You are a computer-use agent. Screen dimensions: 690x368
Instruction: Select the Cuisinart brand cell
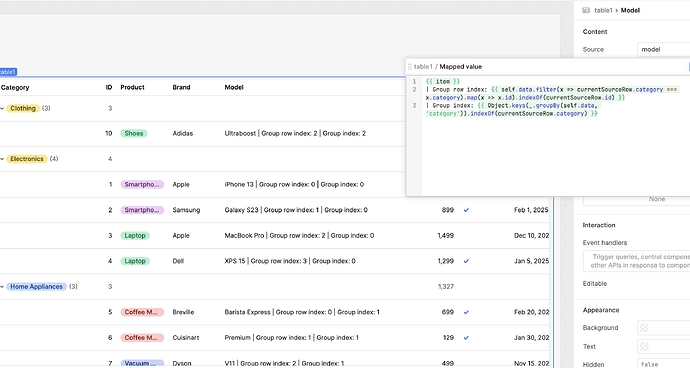click(x=186, y=338)
